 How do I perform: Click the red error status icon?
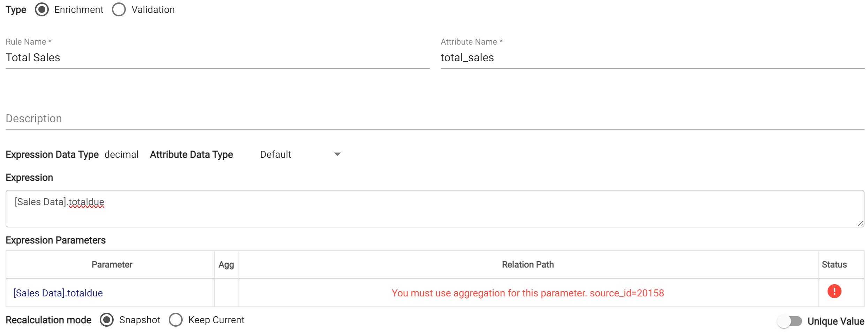pyautogui.click(x=834, y=291)
